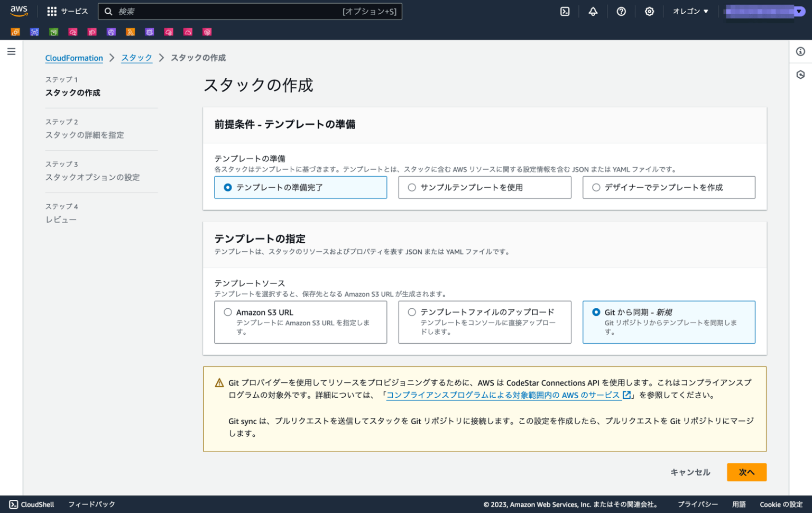This screenshot has height=513, width=812.
Task: Open the CloudShell terminal icon in header
Action: click(x=565, y=11)
